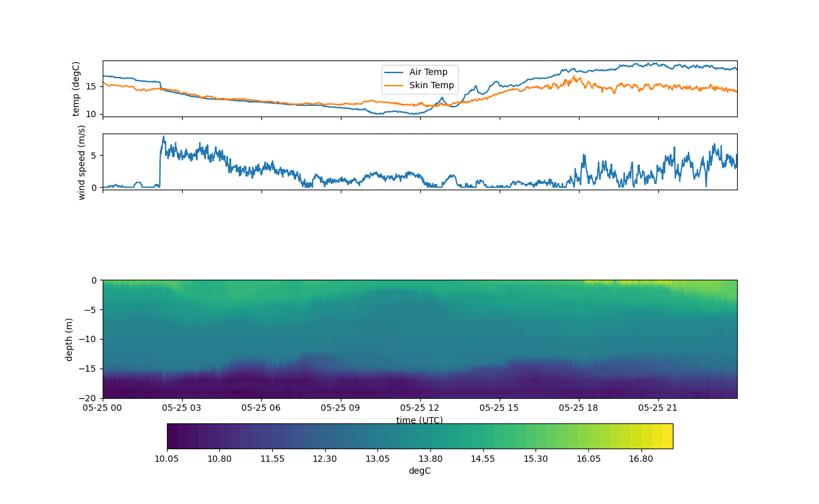Click the time (UTC) x-axis label

coord(420,420)
